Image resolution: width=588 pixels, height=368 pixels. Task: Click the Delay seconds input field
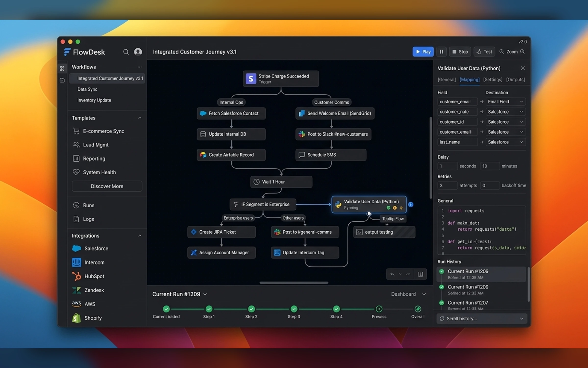(x=447, y=166)
